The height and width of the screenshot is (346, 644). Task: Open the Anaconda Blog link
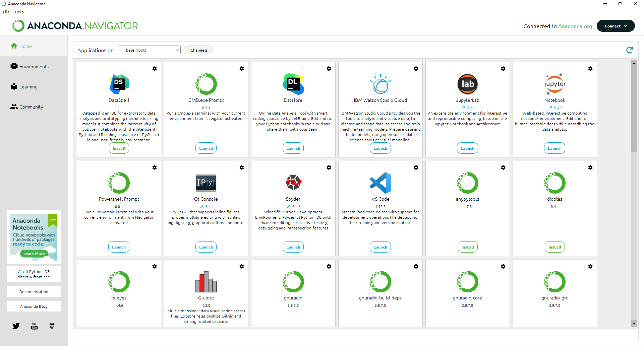click(34, 306)
